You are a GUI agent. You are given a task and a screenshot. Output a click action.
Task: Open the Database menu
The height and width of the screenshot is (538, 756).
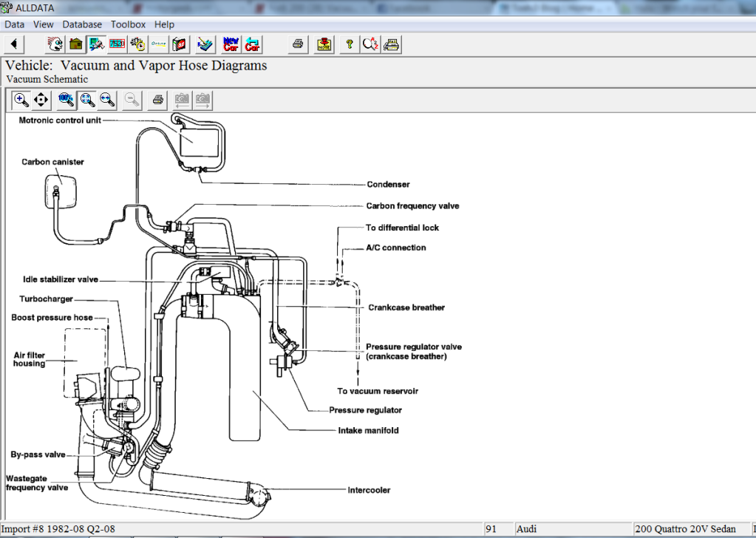coord(82,24)
